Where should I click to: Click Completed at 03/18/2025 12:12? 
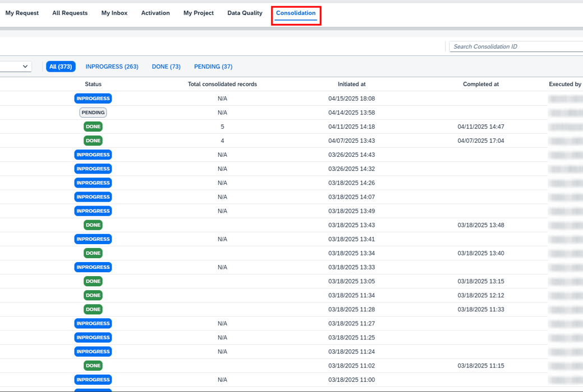[x=481, y=295]
